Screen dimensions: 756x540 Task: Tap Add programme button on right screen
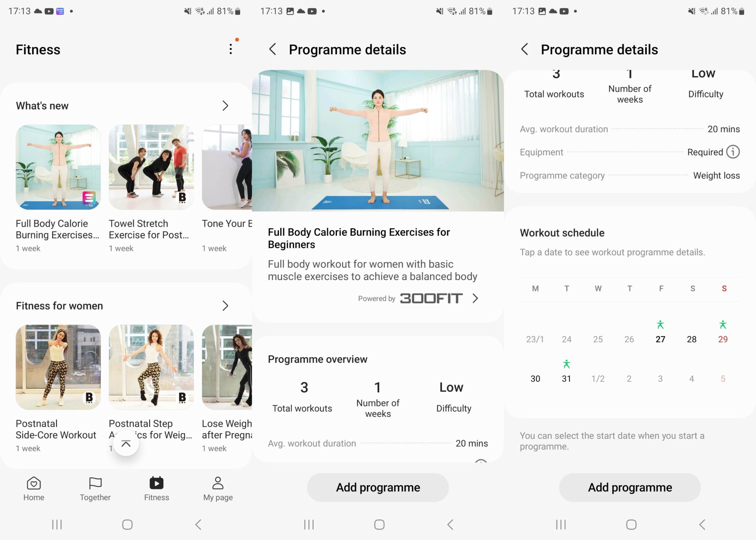tap(630, 487)
